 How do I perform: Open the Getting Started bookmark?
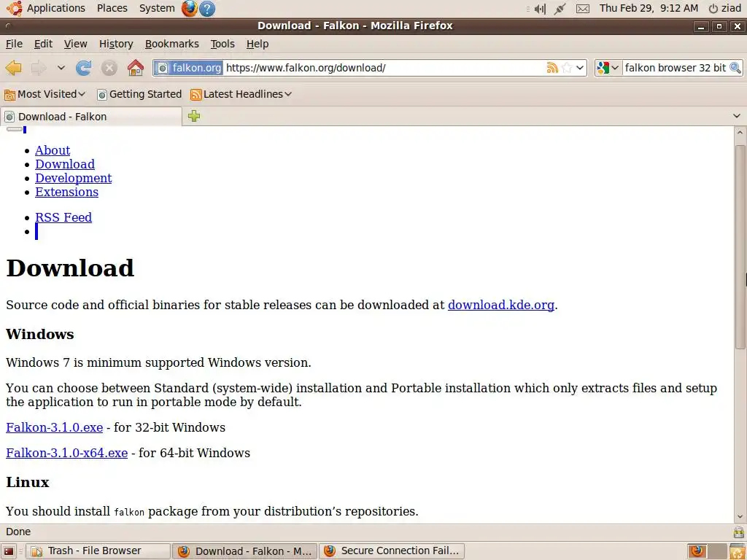139,94
